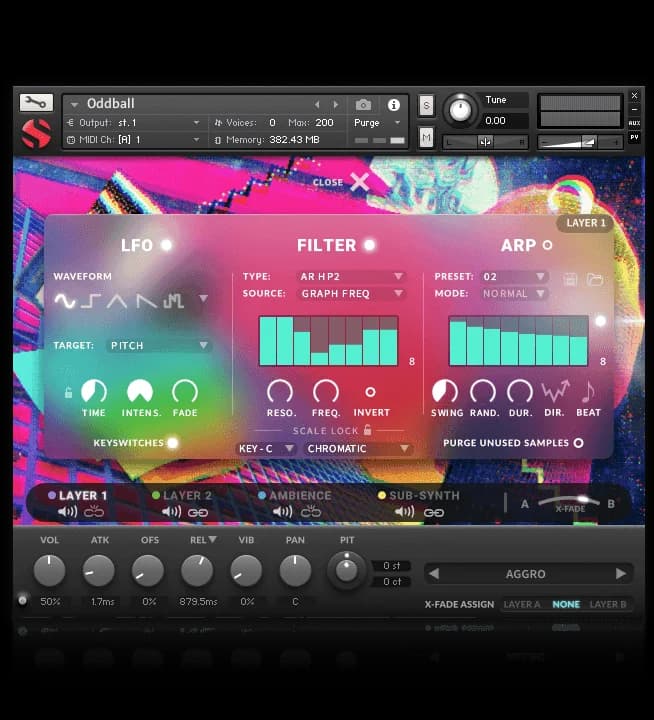Mute Layer 2 with its speaker icon

click(171, 512)
